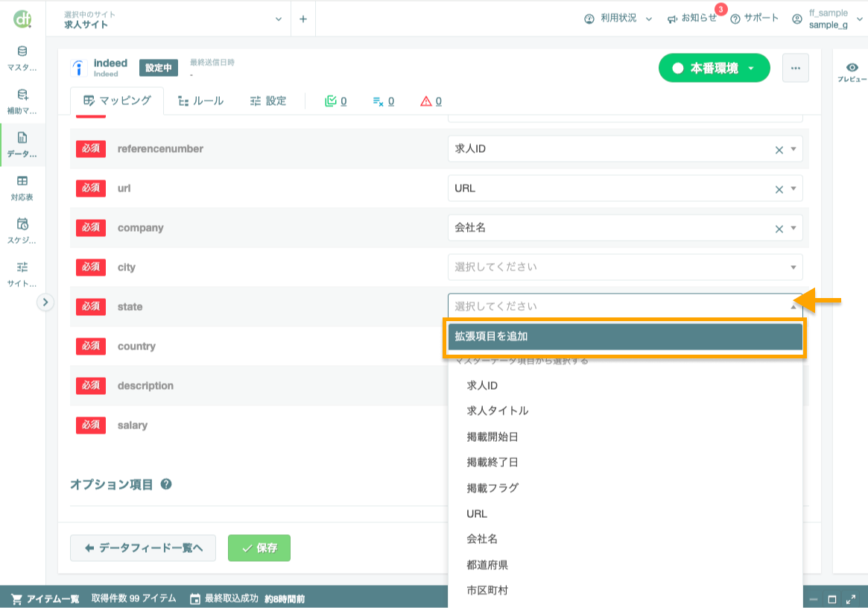Viewport: 868px width, 608px height.
Task: Open the サポート help link
Action: pyautogui.click(x=754, y=19)
